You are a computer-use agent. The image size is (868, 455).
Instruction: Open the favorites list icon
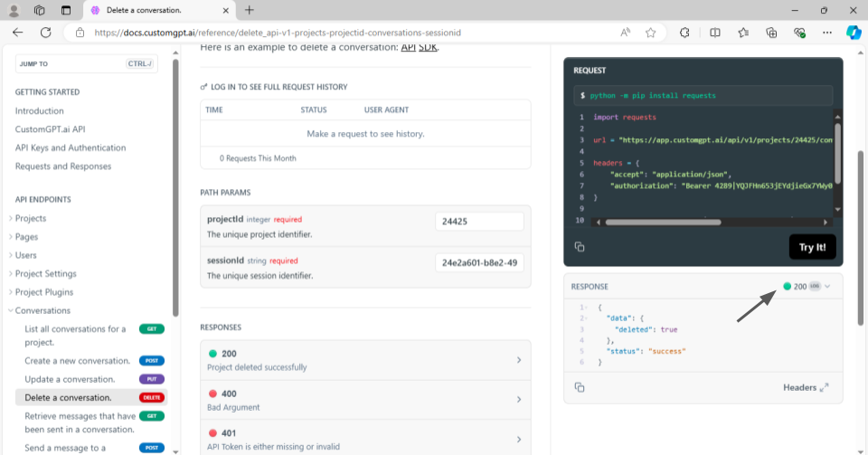pyautogui.click(x=743, y=33)
